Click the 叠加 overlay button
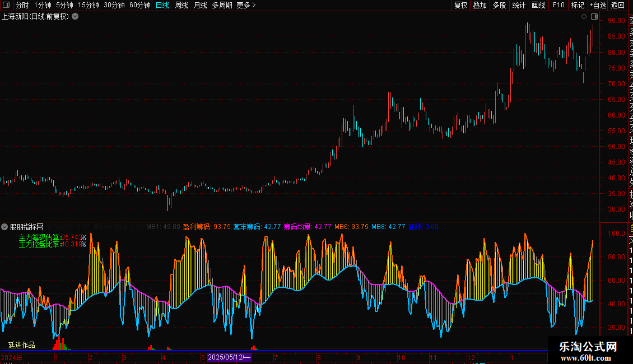The width and height of the screenshot is (633, 364). point(480,5)
